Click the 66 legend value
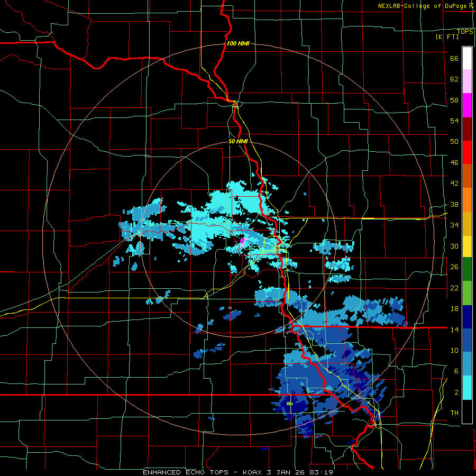The width and height of the screenshot is (476, 476). click(x=454, y=58)
